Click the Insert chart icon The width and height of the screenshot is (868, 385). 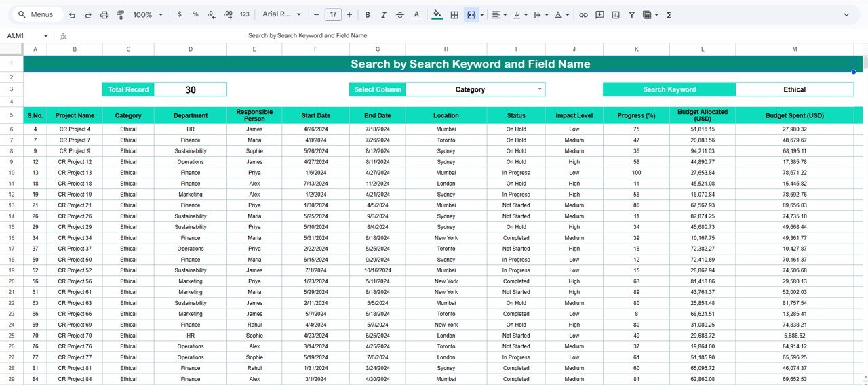616,14
